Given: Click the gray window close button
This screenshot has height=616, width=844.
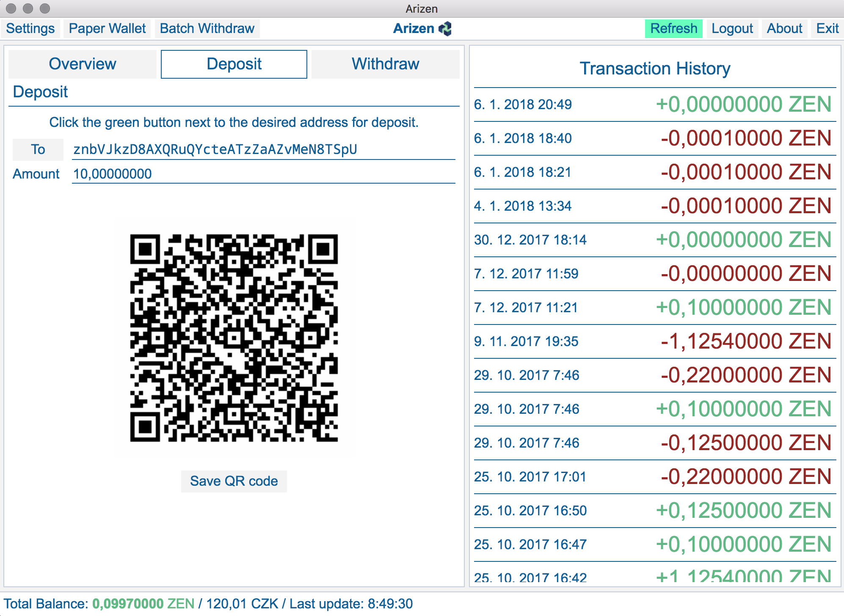Looking at the screenshot, I should click(11, 8).
